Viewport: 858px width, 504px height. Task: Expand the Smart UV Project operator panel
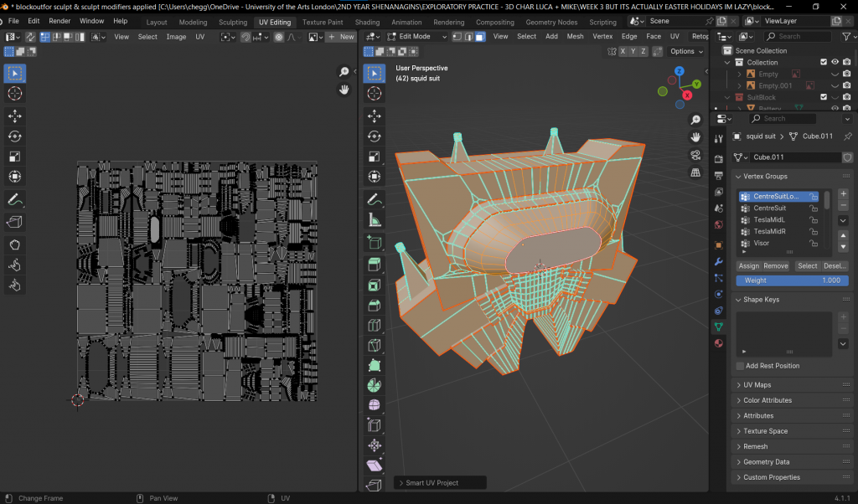point(401,483)
